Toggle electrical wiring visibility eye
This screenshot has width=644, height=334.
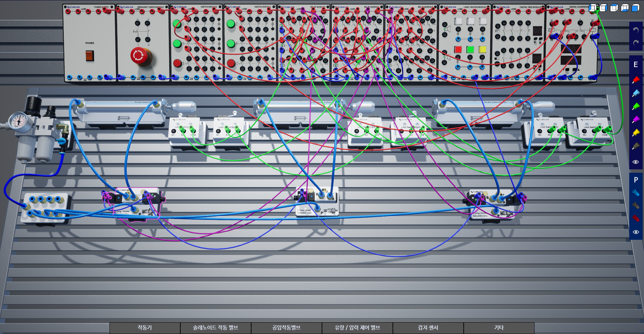point(636,162)
